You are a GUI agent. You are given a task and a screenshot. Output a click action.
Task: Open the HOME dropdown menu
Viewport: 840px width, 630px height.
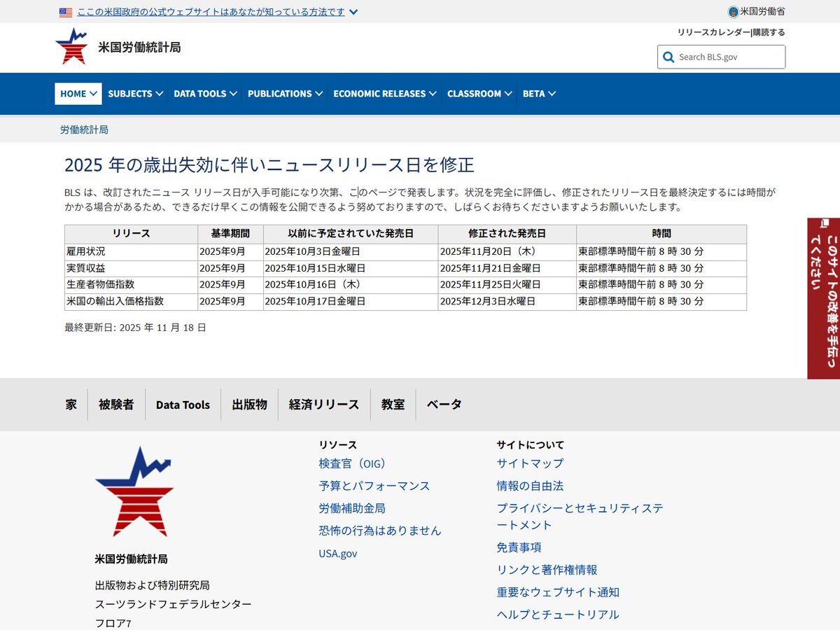coord(78,94)
